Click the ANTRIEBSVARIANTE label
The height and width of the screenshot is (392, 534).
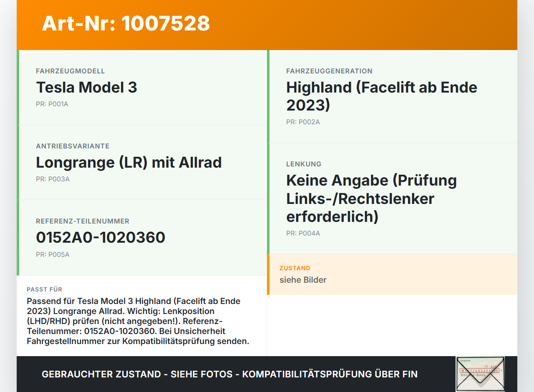click(73, 146)
